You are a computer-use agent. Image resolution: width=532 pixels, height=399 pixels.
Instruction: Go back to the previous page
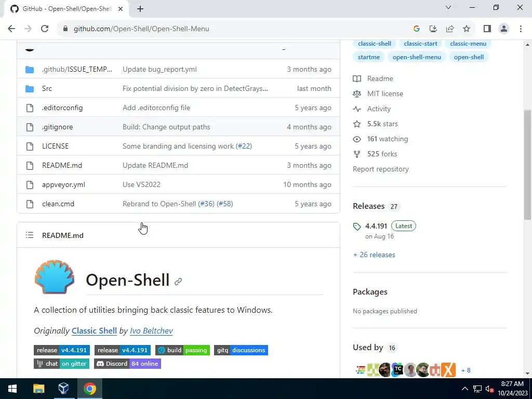11,29
